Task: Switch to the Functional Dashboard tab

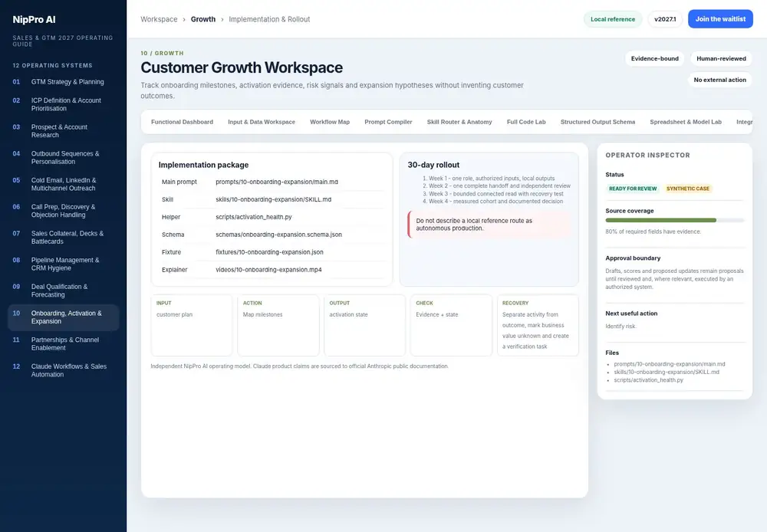Action: pos(182,122)
